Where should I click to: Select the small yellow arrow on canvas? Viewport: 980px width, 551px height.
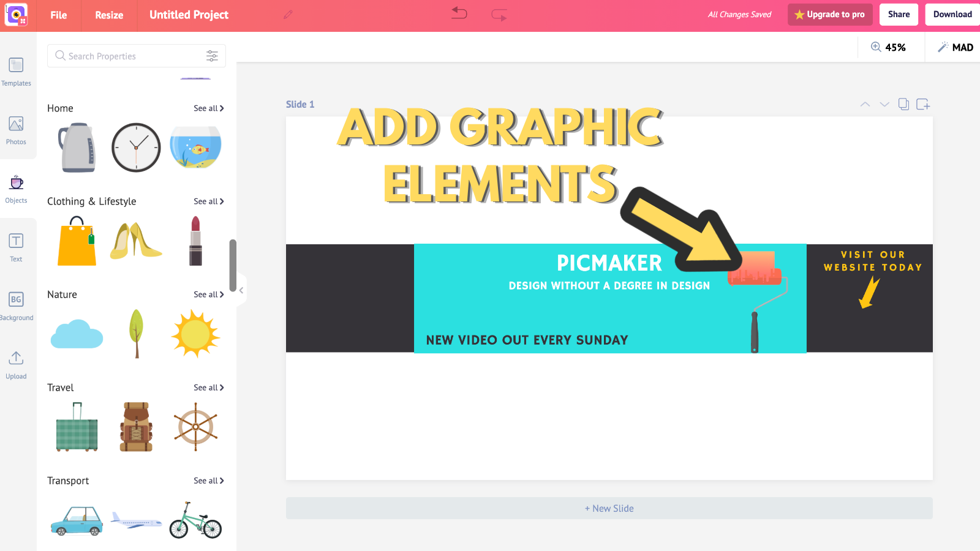(x=869, y=292)
